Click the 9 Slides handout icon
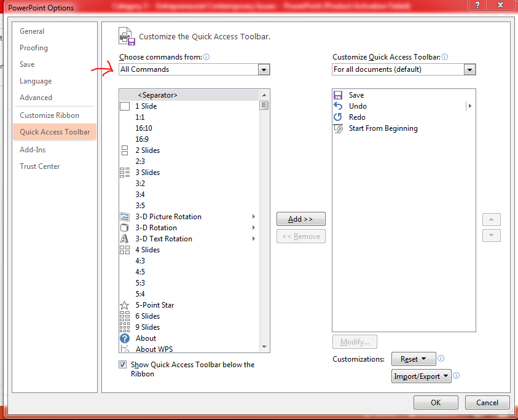This screenshot has height=420, width=518. point(125,327)
